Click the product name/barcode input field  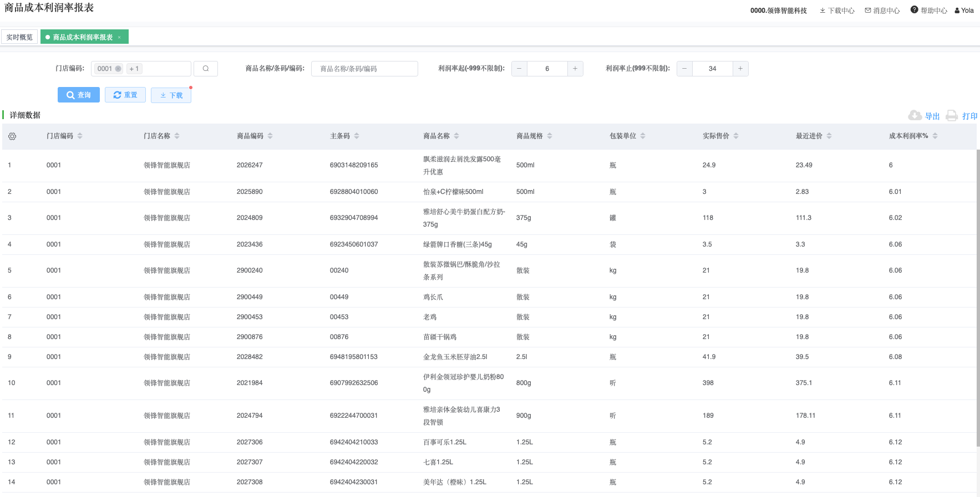tap(364, 69)
